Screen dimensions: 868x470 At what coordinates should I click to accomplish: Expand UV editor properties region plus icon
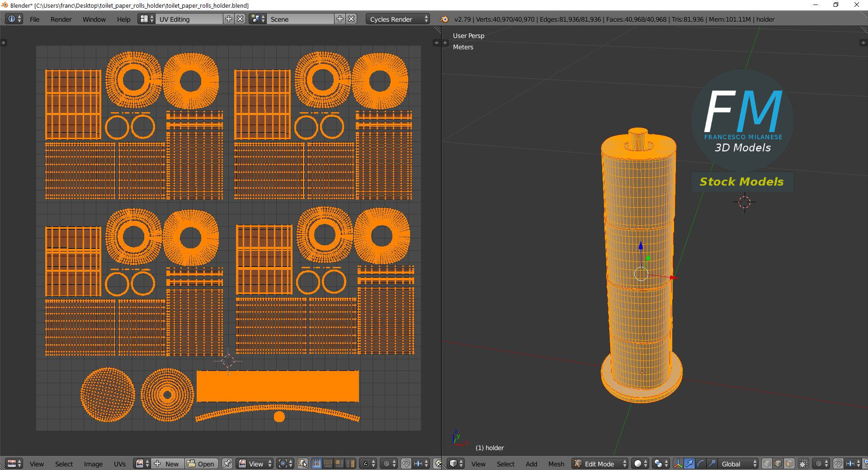click(x=436, y=43)
